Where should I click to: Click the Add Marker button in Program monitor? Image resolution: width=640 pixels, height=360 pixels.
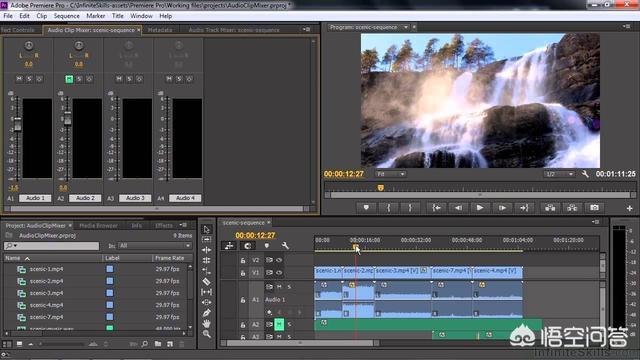click(x=366, y=208)
